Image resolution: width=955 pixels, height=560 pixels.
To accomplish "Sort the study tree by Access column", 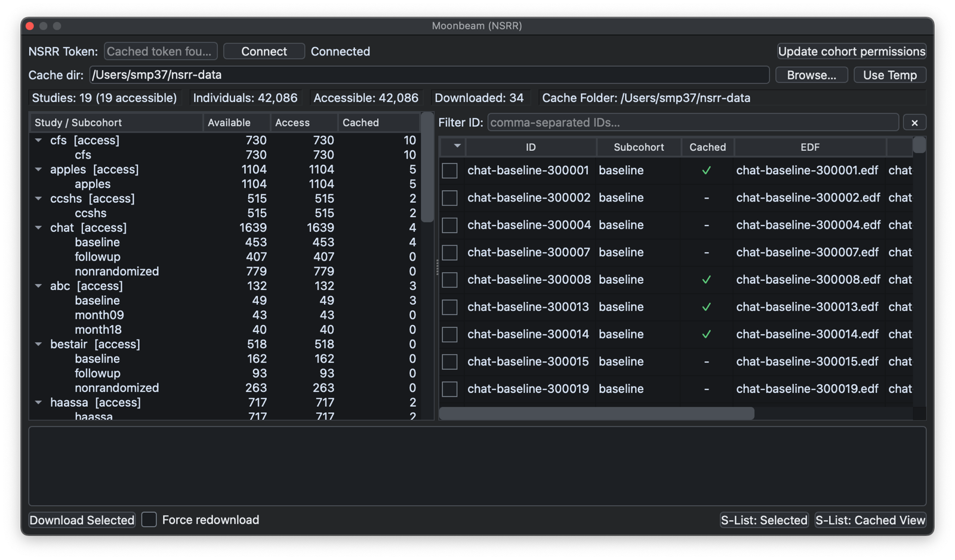I will click(304, 122).
